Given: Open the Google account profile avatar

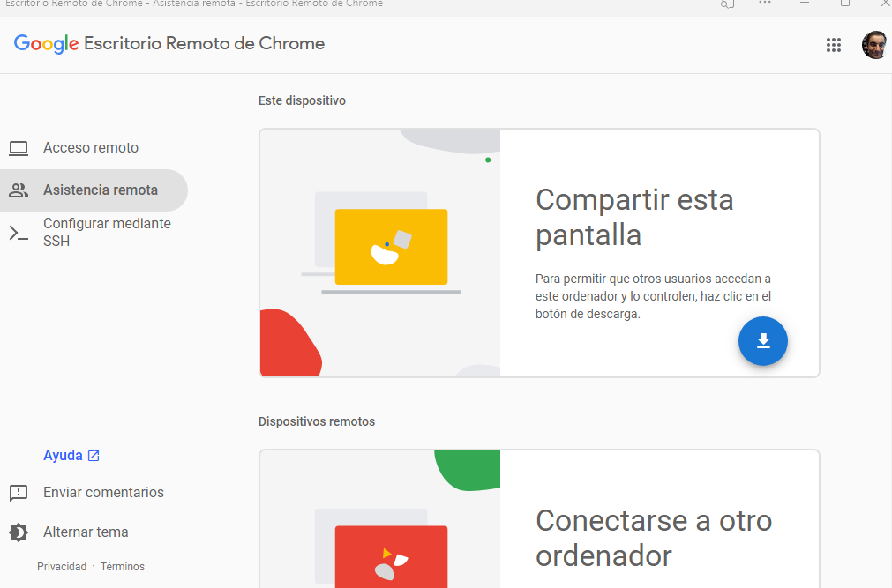Looking at the screenshot, I should pos(874,45).
